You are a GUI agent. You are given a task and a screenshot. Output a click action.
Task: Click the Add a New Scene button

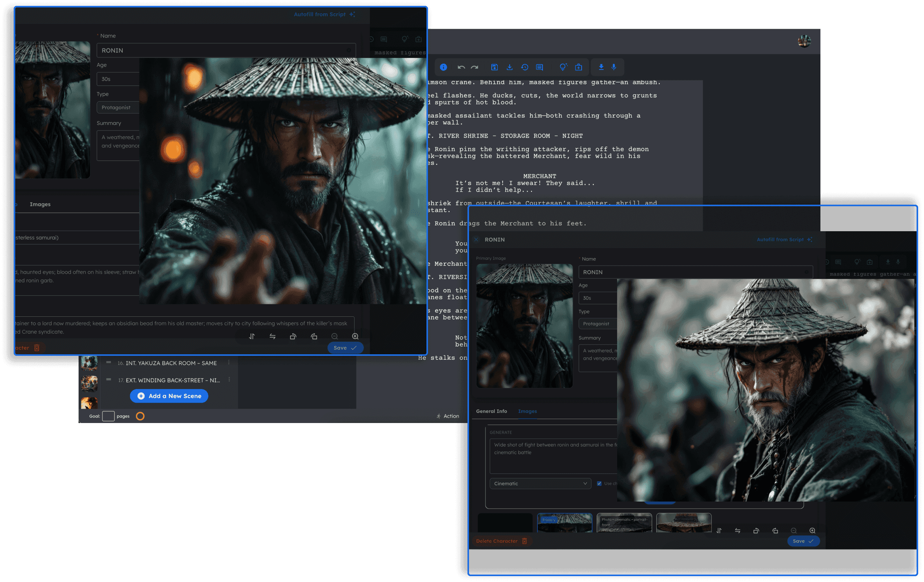pos(169,396)
